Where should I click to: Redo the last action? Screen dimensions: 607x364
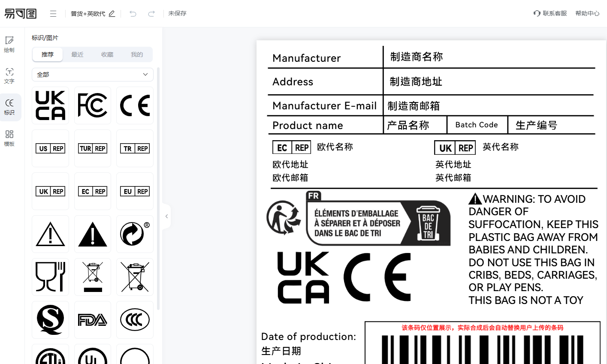pyautogui.click(x=151, y=14)
